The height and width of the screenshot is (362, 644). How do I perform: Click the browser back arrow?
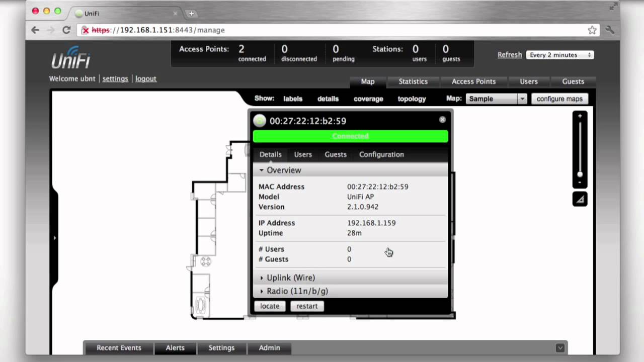point(35,30)
